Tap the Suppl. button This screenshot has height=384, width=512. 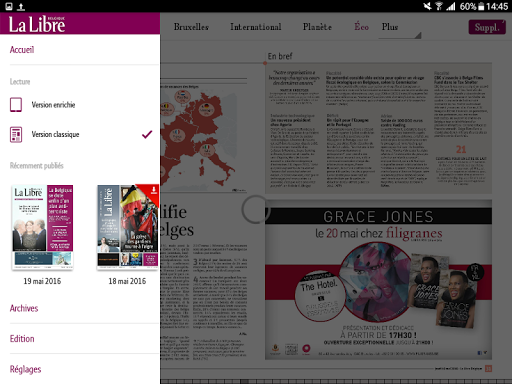[487, 27]
